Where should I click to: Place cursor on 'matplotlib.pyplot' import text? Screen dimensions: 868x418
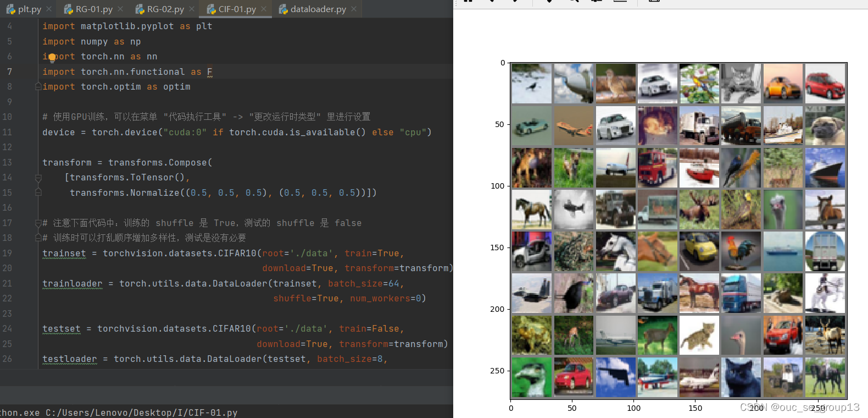coord(127,26)
